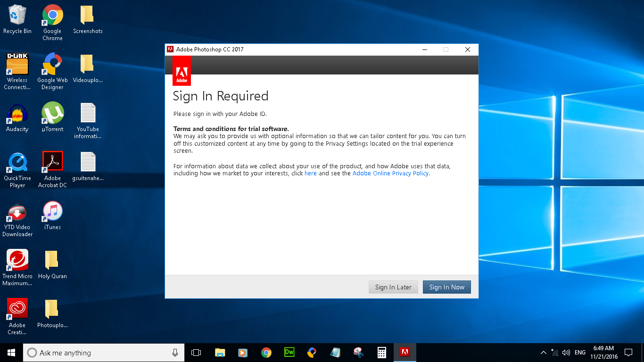Select the gsuitenahe... text file
644x362 pixels.
(x=88, y=166)
